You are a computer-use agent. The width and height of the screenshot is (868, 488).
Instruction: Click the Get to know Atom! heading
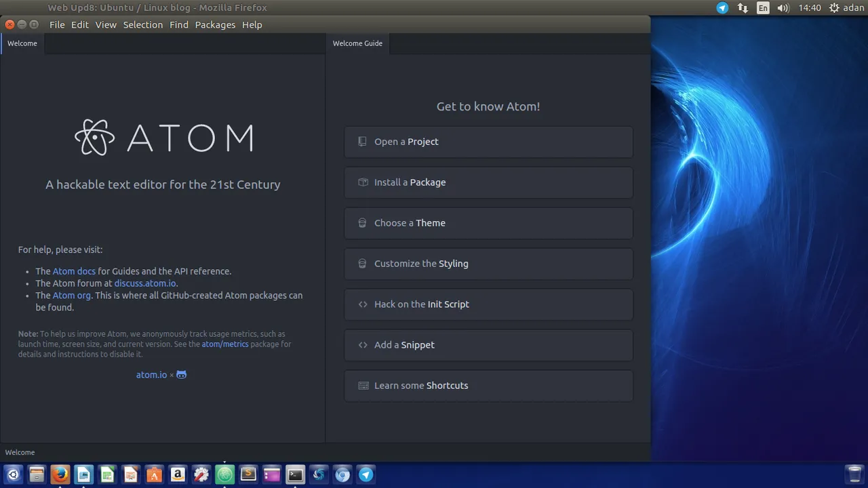pos(488,106)
